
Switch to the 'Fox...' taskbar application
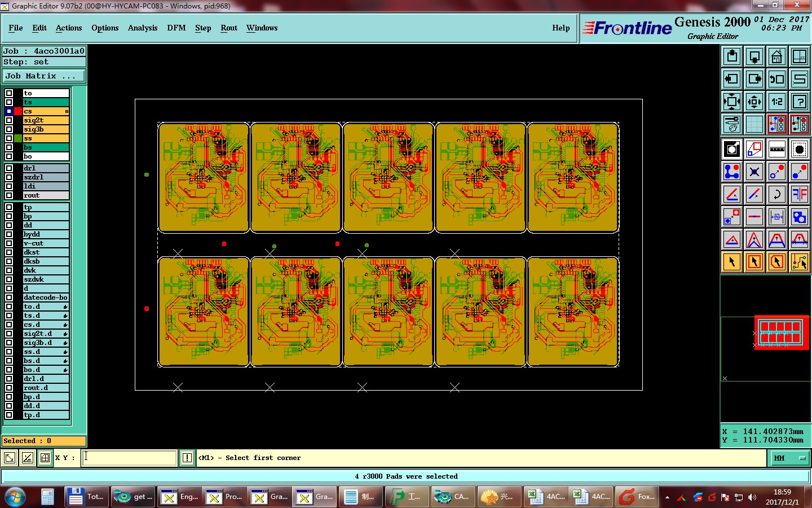pyautogui.click(x=637, y=497)
